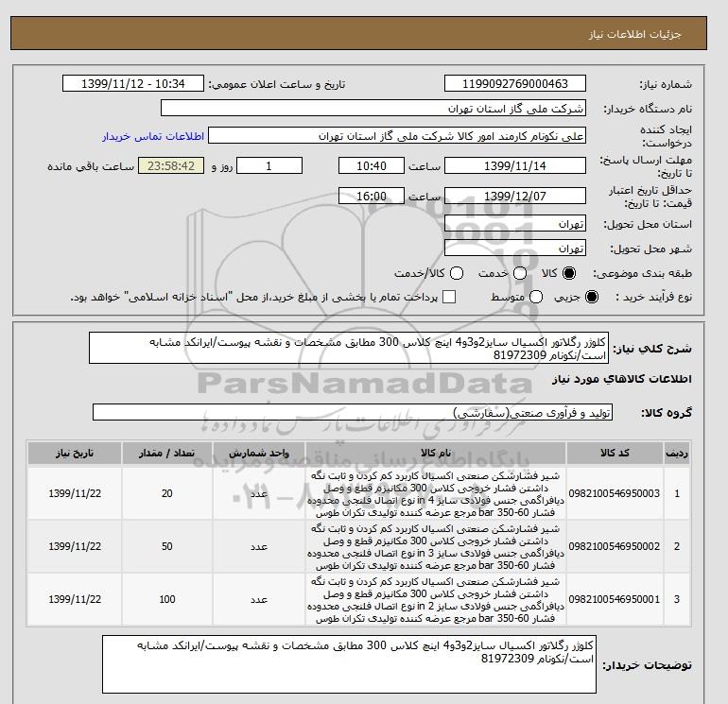Screen dimensions: 728x704
Task: Click the response deadline time 10:40
Action: click(371, 165)
